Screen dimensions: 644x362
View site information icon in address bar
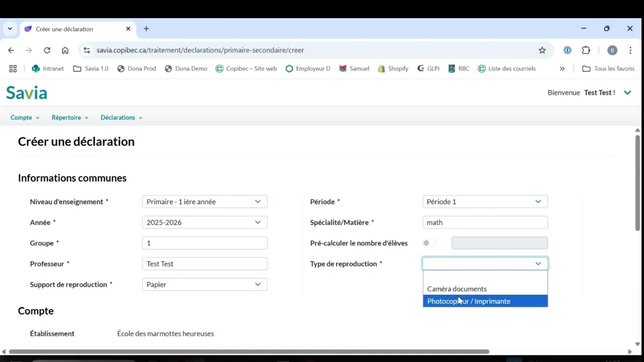87,50
